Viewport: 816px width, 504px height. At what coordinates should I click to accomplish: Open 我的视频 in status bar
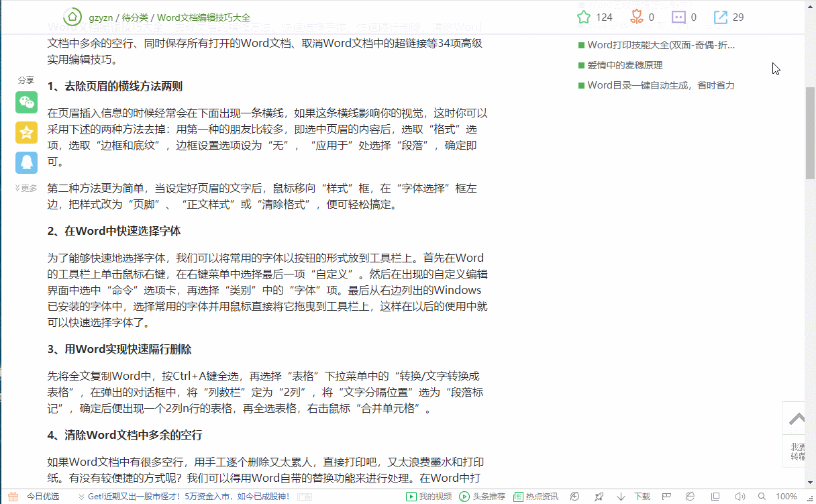click(x=429, y=497)
